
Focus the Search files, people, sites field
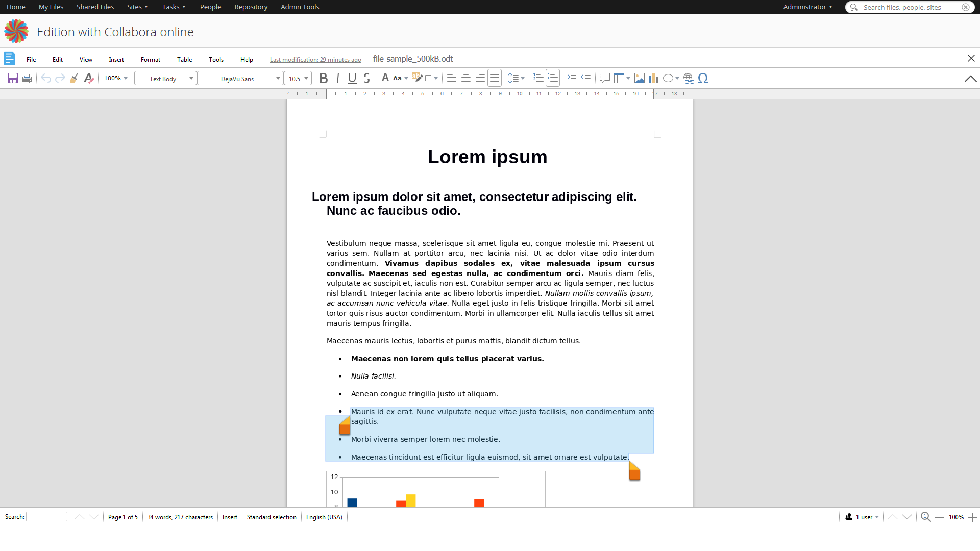point(910,7)
